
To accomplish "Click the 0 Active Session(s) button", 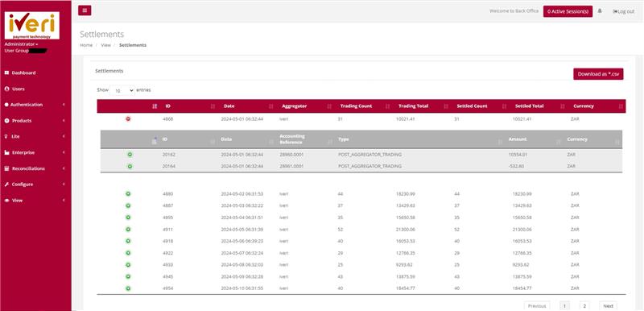I will pos(568,11).
